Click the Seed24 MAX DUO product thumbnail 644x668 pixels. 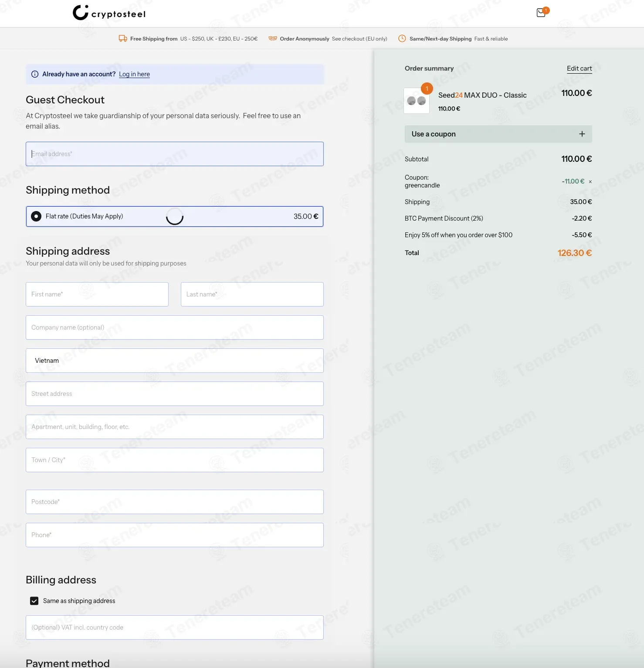point(417,101)
